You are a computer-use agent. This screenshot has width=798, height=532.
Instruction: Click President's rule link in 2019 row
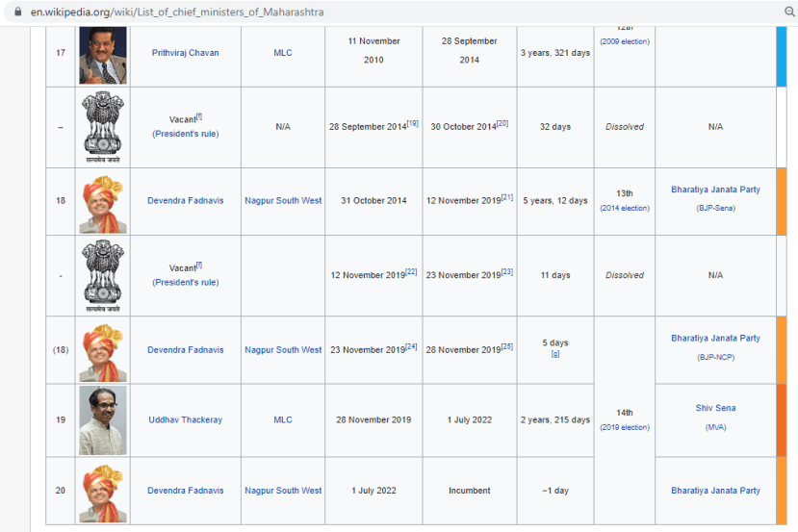(x=185, y=283)
